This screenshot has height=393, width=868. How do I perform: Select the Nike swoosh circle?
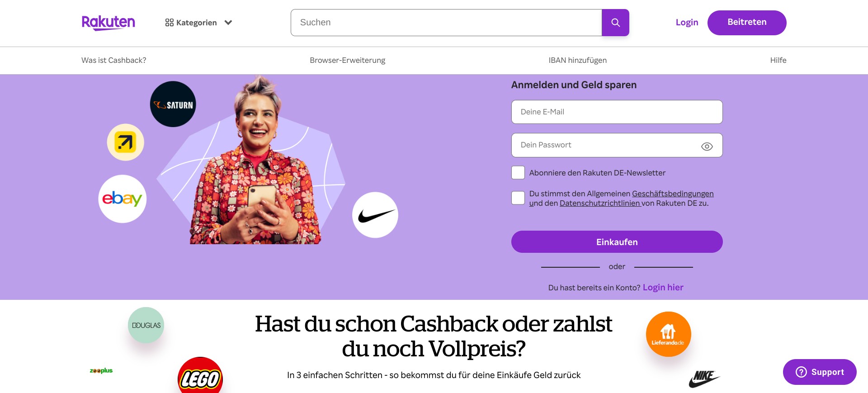(x=375, y=215)
